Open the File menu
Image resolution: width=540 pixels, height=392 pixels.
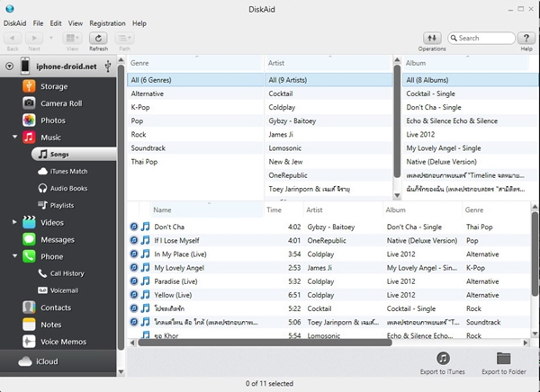pyautogui.click(x=38, y=23)
